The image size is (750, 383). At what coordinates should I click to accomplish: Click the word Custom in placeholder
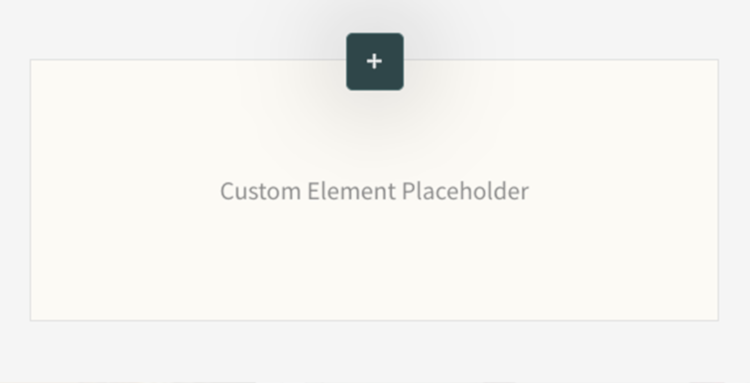click(261, 191)
